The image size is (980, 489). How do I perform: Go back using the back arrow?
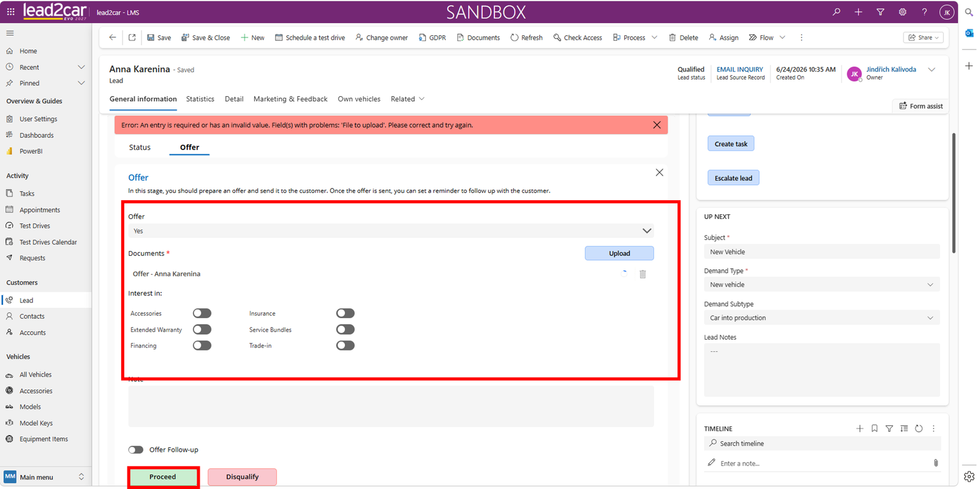[x=113, y=37]
